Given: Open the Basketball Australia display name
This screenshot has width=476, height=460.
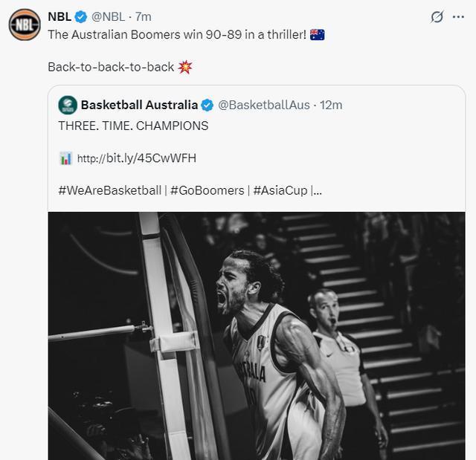Looking at the screenshot, I should (x=139, y=106).
